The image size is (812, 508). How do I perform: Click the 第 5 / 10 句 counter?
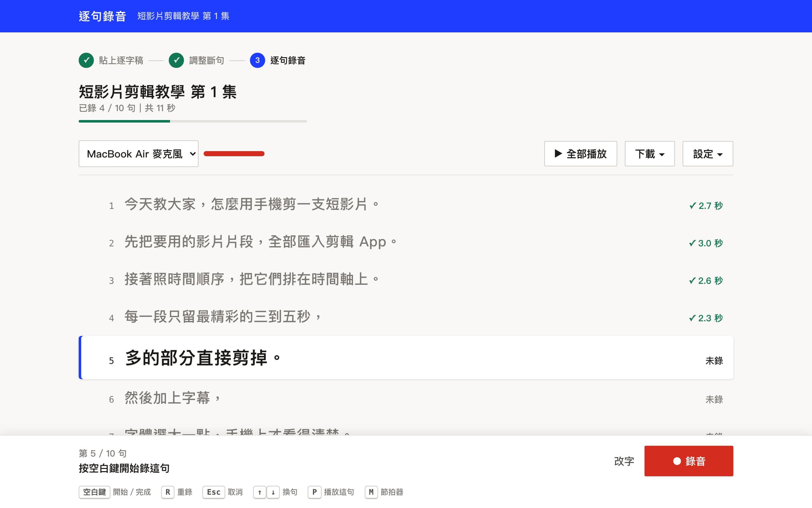click(x=103, y=454)
